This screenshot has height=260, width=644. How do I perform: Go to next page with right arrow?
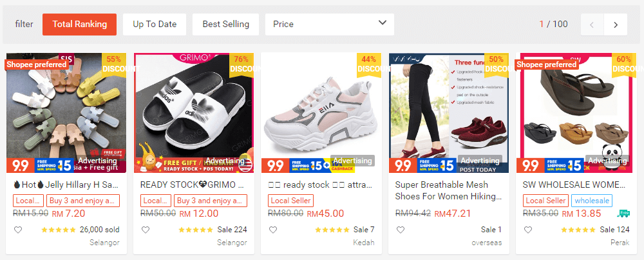pos(616,25)
